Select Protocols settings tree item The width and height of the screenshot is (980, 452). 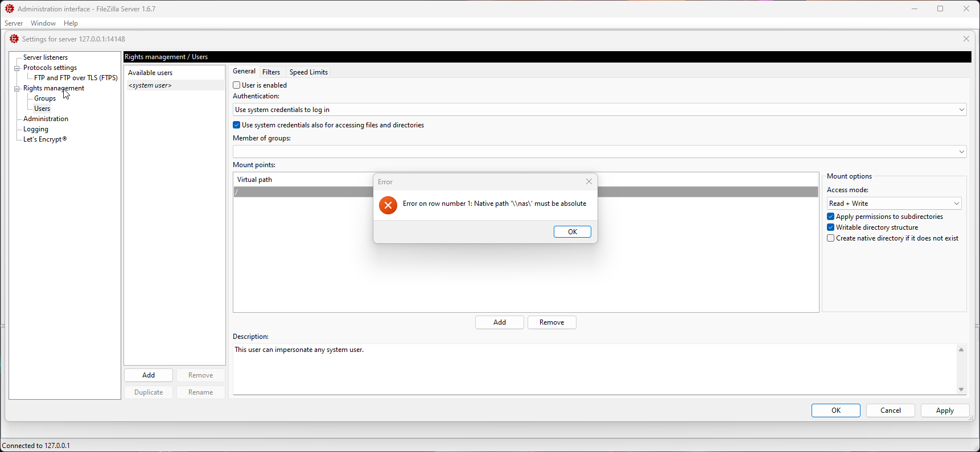point(50,68)
